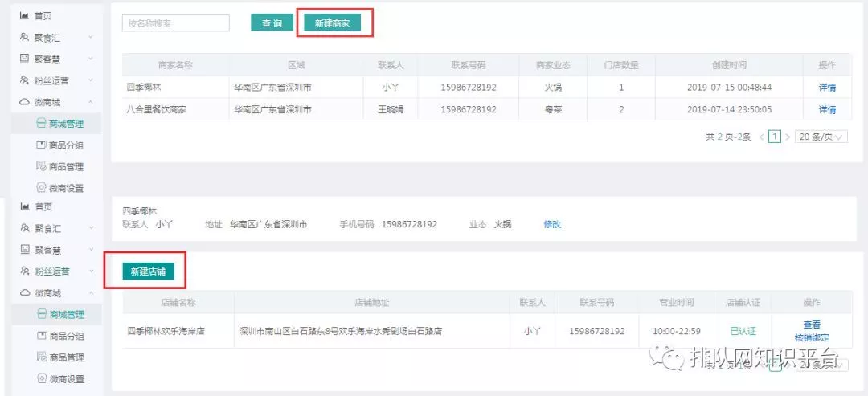
Task: Expand 聚食汇 chevron in the upper sidebar
Action: point(91,38)
